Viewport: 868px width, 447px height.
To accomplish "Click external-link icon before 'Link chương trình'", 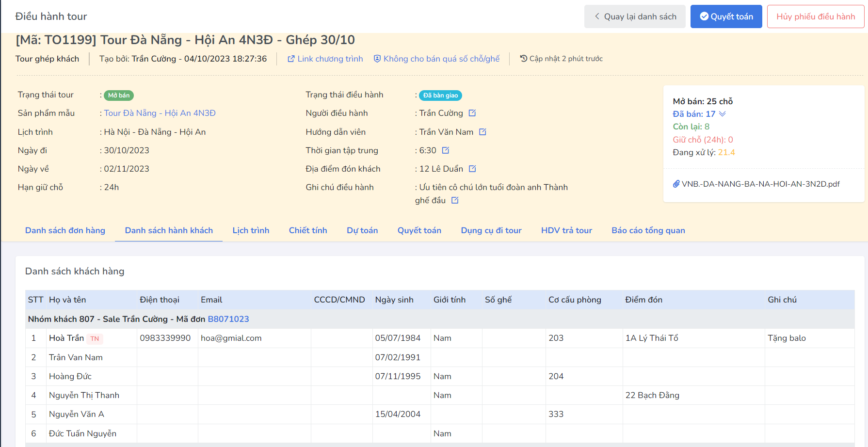I will click(x=291, y=59).
